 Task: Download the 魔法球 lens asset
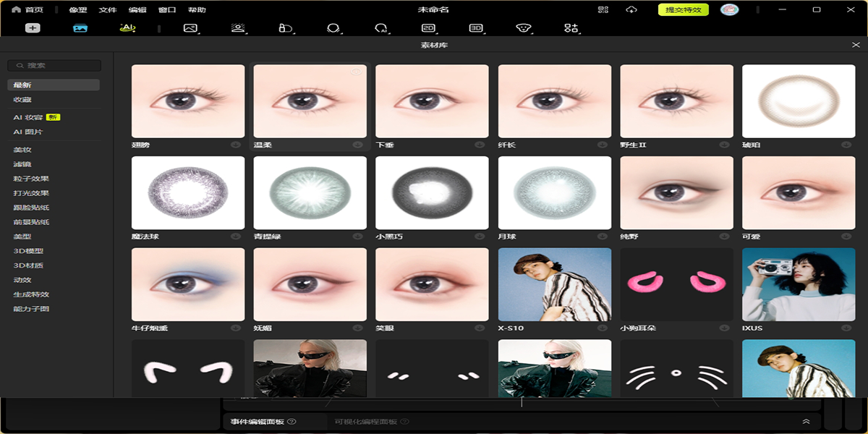[x=236, y=237]
